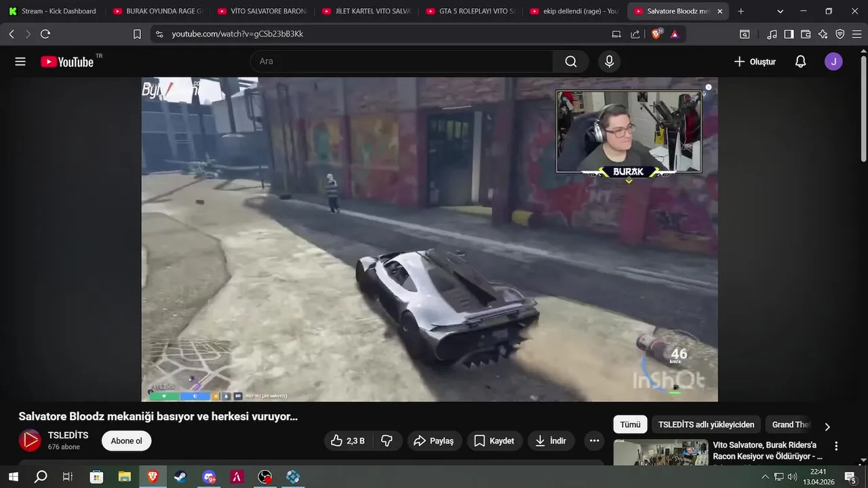Close the Salvatore Bloodz tab

pos(719,12)
